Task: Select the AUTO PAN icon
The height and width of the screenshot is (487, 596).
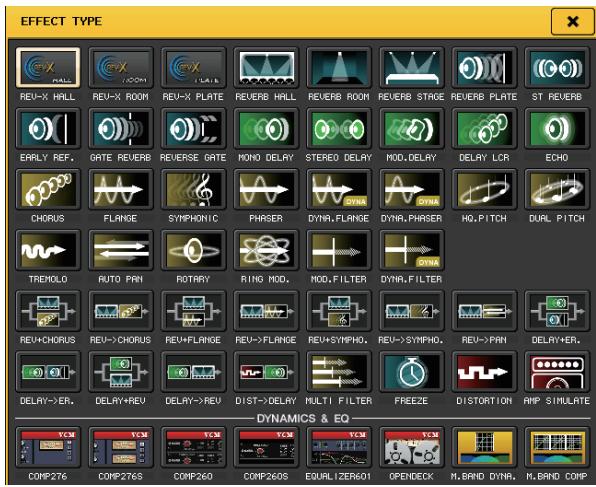Action: tap(121, 250)
